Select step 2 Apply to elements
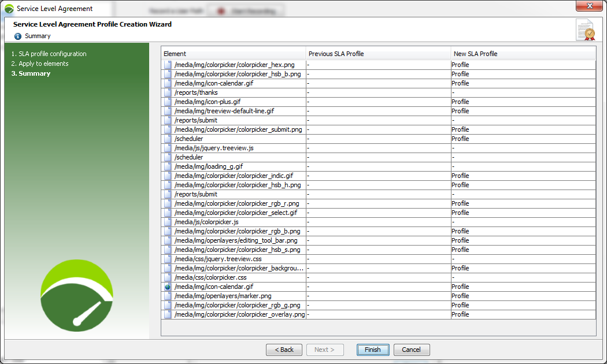607x364 pixels. coord(40,64)
